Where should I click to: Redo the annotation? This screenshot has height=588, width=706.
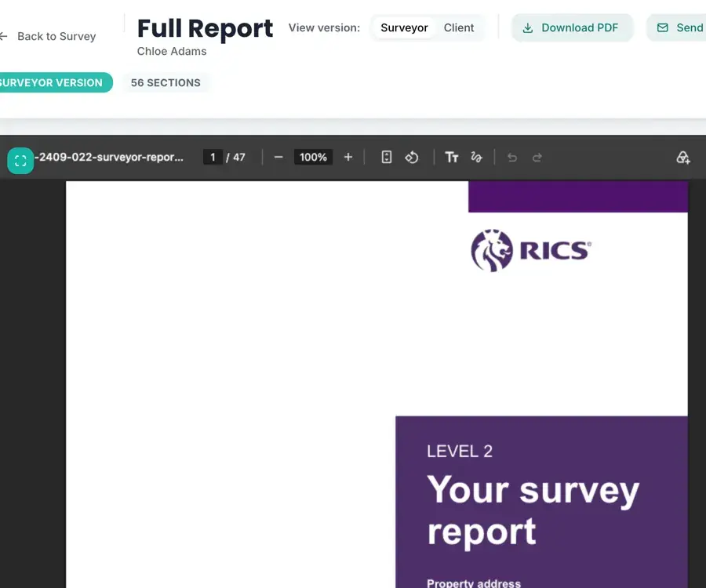(x=537, y=157)
